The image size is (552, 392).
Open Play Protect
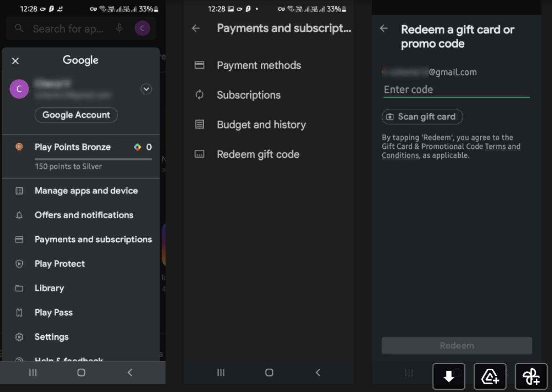click(x=81, y=264)
